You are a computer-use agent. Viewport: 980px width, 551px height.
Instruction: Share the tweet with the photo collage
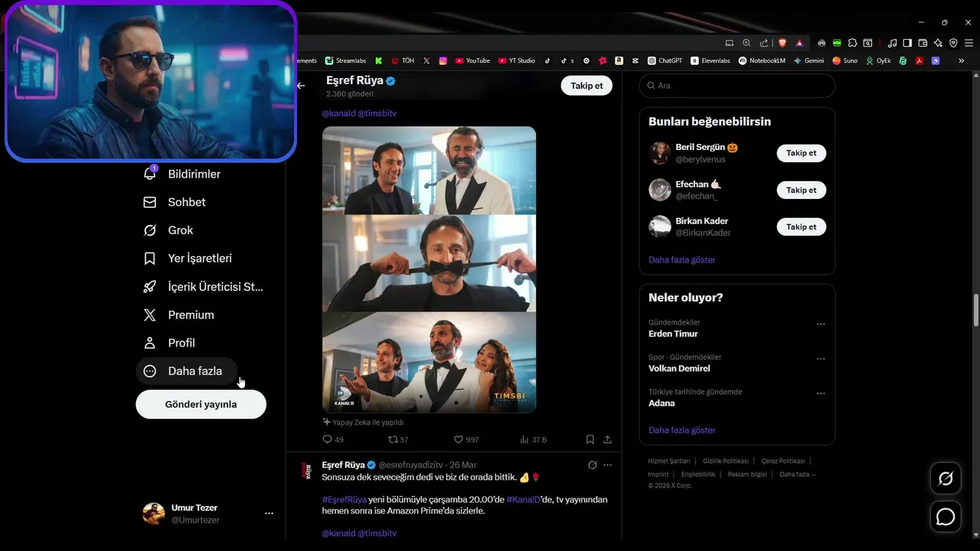(607, 440)
